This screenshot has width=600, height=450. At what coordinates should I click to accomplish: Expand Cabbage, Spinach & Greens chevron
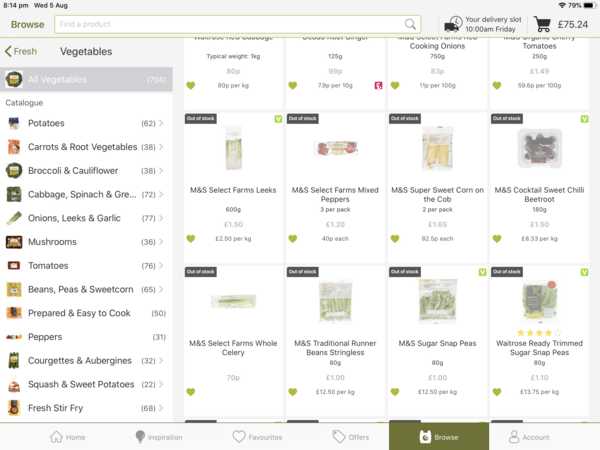tap(161, 194)
